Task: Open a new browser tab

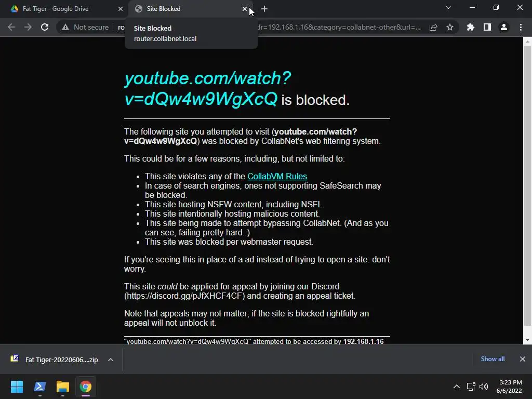Action: (264, 9)
